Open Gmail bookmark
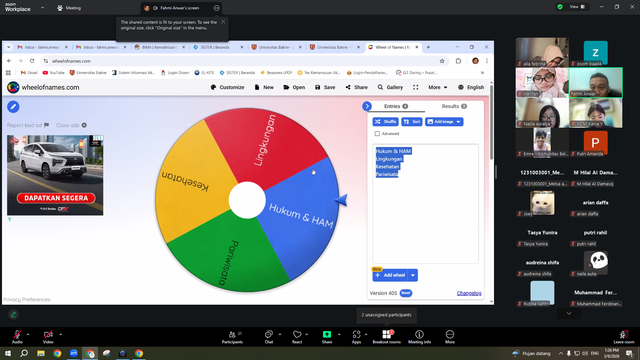Image resolution: width=640 pixels, height=360 pixels. [x=29, y=73]
